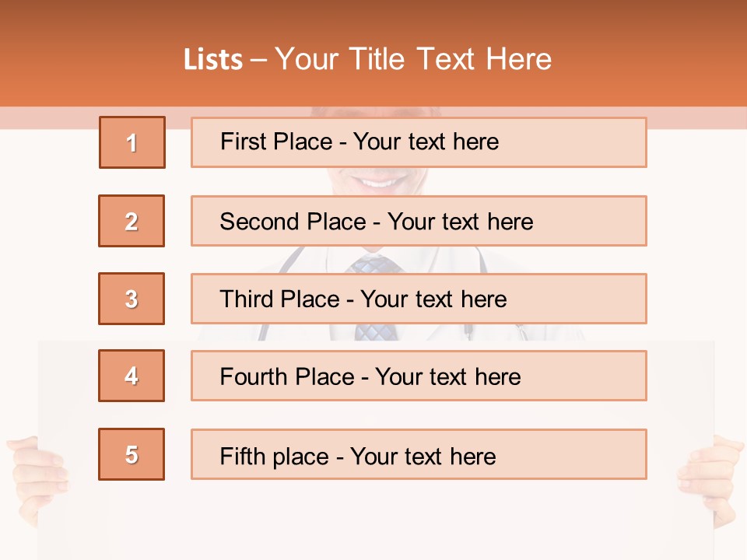Select the number 4 box
The image size is (747, 560).
pyautogui.click(x=132, y=376)
